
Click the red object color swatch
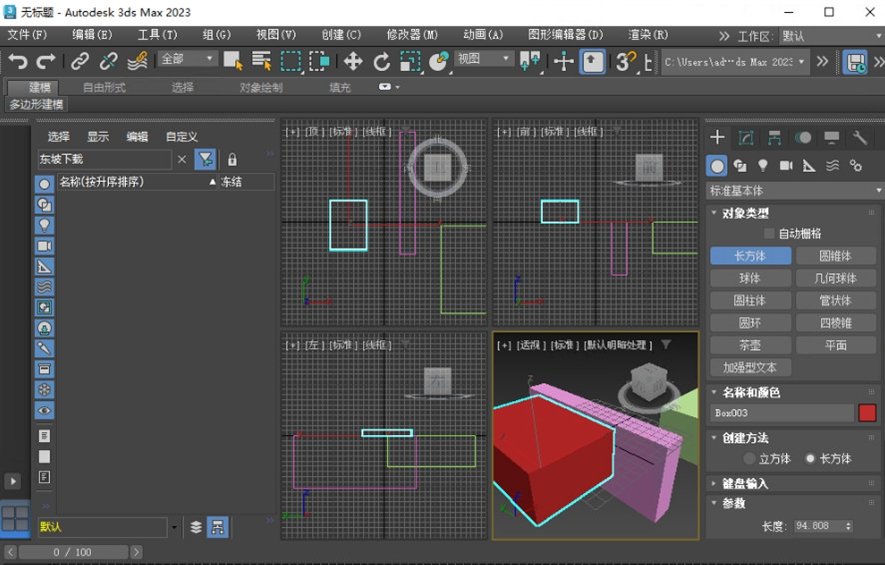click(x=867, y=413)
